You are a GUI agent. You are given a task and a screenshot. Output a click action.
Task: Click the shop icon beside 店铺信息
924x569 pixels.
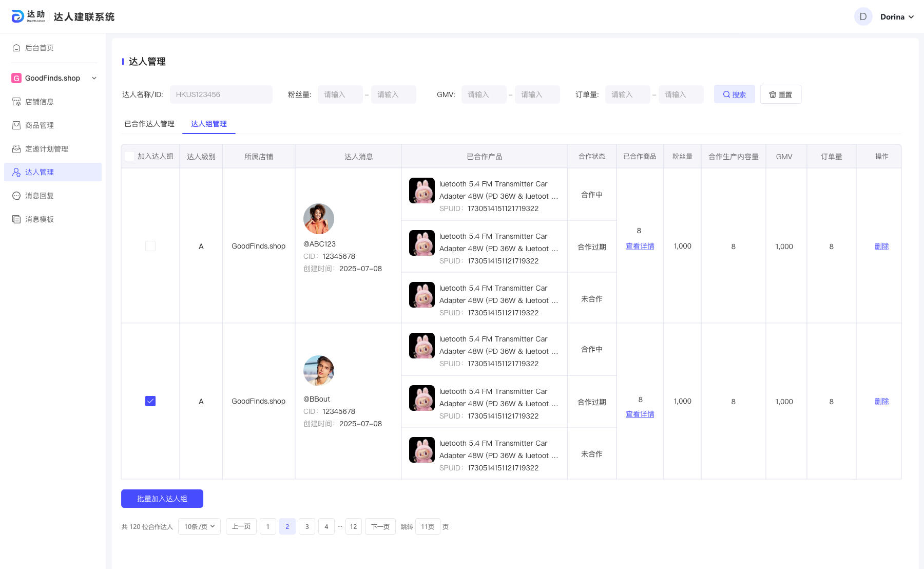click(x=16, y=102)
